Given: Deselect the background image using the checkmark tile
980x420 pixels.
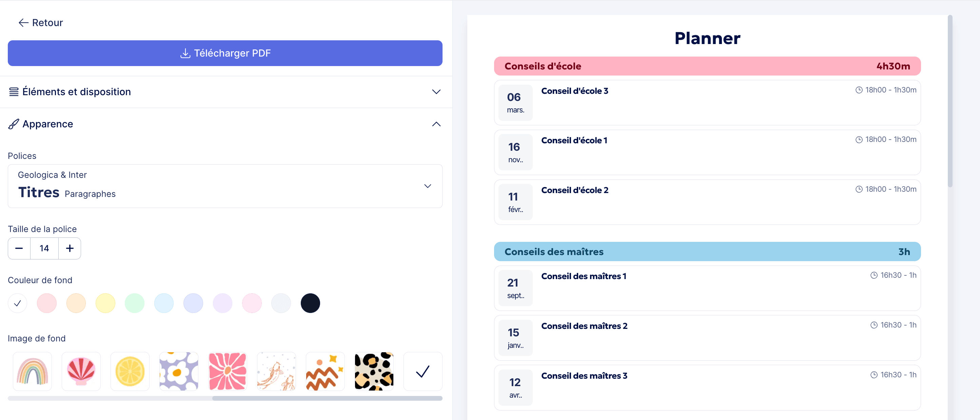Looking at the screenshot, I should [x=423, y=371].
